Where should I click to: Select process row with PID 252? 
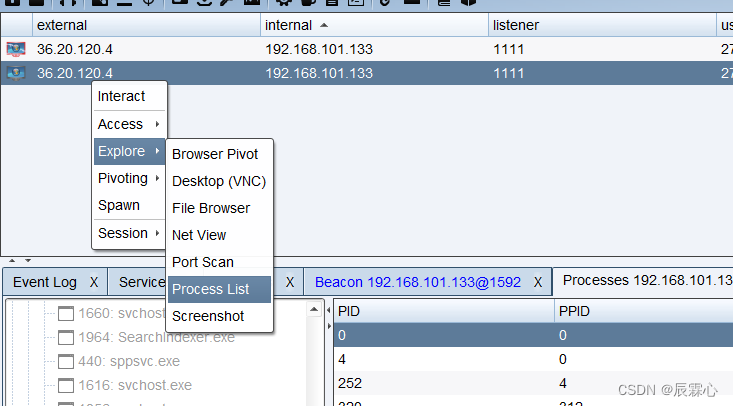tap(533, 383)
